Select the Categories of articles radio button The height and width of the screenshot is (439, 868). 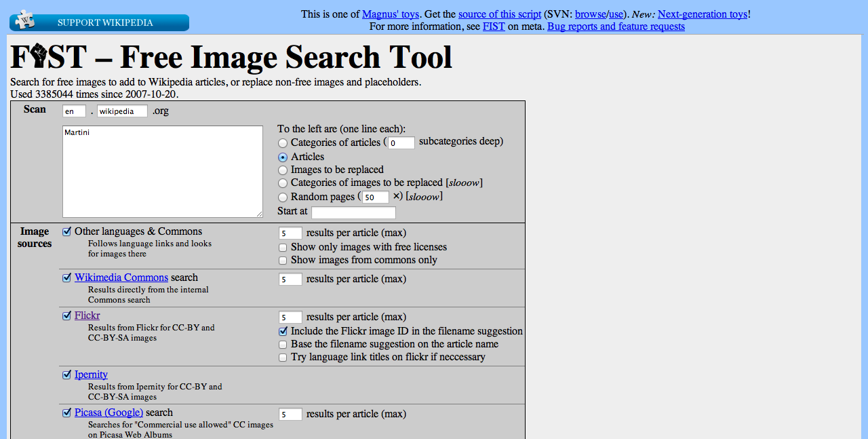click(283, 143)
